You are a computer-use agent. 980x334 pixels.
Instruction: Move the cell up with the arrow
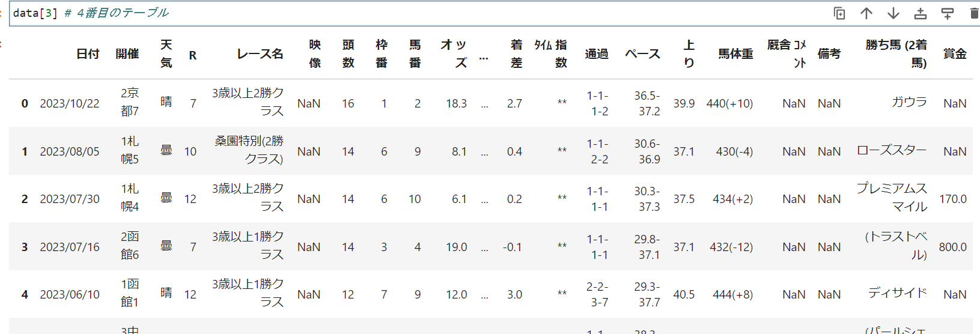coord(866,13)
